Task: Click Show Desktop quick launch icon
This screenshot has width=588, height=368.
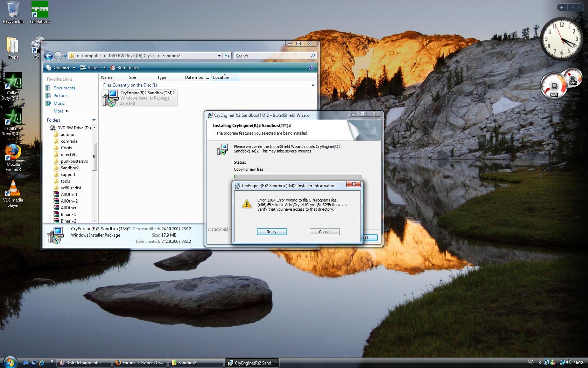Action: (x=26, y=363)
